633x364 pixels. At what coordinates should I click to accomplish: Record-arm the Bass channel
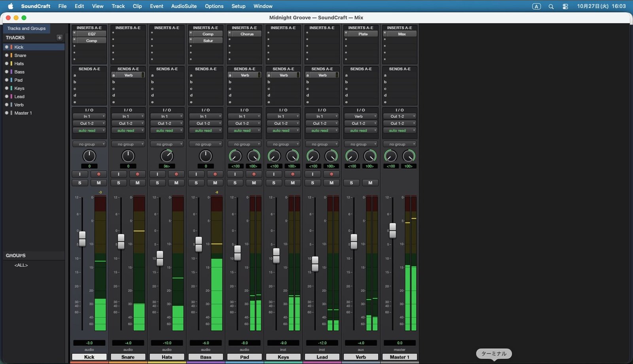tap(215, 174)
